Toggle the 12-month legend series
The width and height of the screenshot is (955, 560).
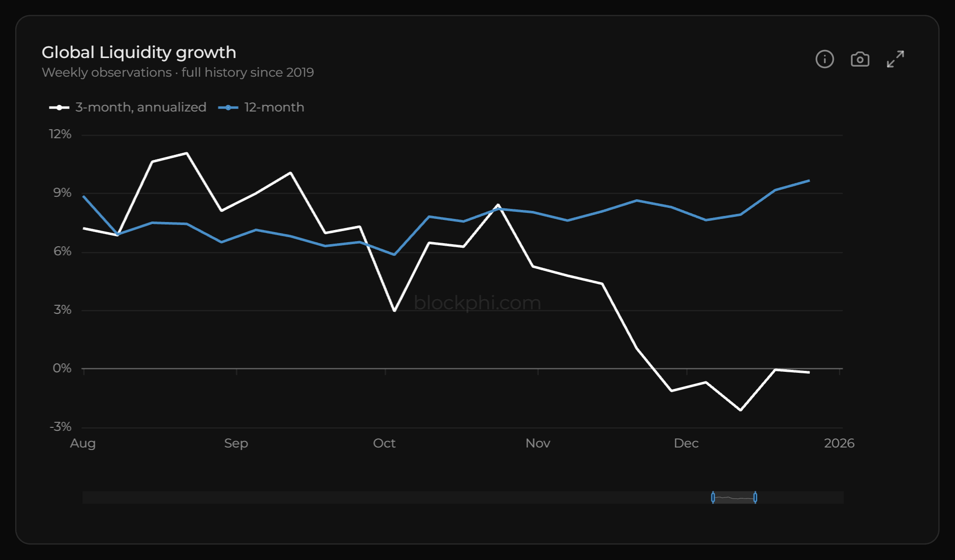[261, 107]
